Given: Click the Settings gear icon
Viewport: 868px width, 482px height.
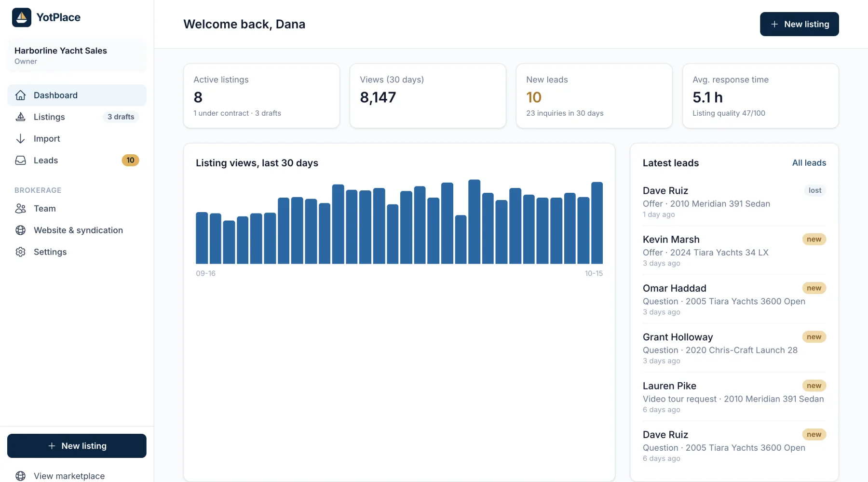Looking at the screenshot, I should [20, 252].
